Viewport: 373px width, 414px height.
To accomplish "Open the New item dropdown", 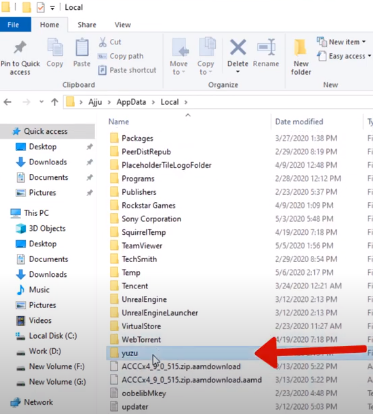I will [341, 42].
